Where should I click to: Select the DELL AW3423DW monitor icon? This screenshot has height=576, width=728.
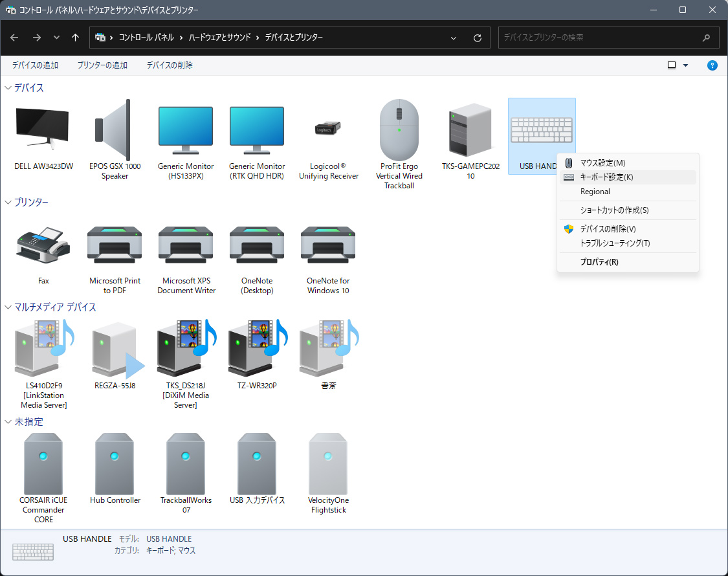(x=43, y=129)
